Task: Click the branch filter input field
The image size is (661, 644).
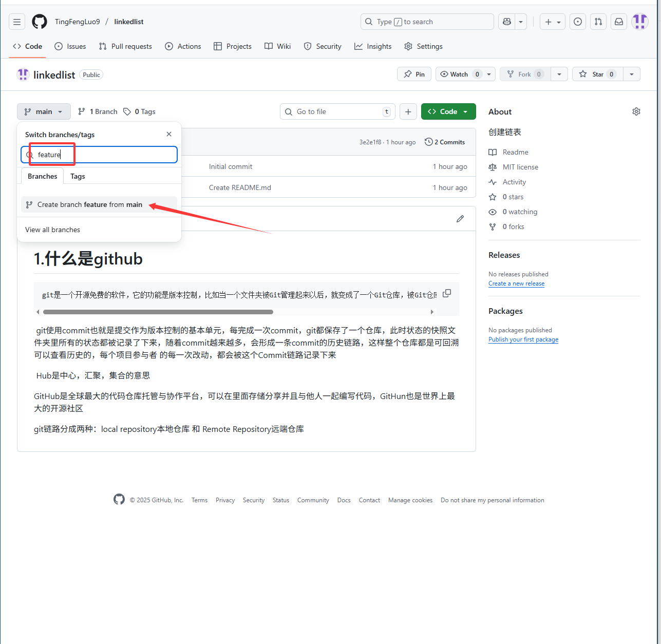Action: coord(103,155)
